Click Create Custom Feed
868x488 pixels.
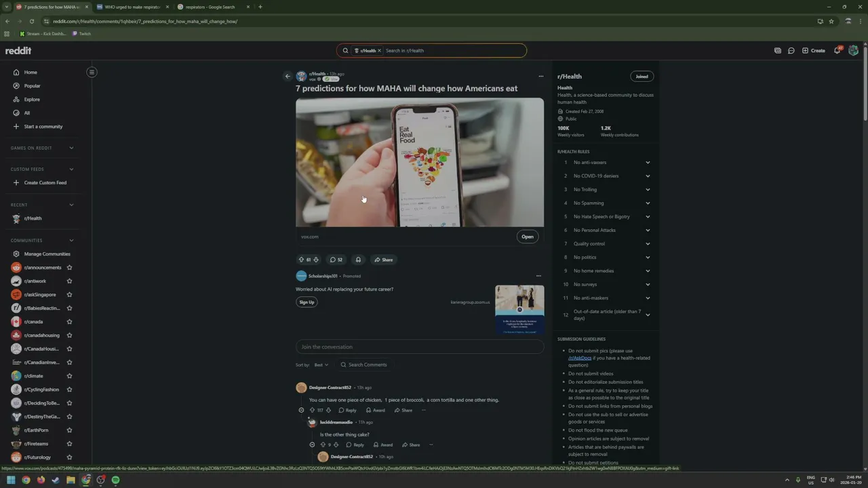pyautogui.click(x=45, y=183)
